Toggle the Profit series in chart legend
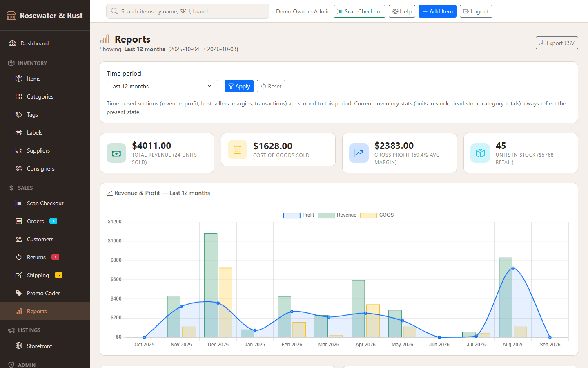 pos(298,215)
